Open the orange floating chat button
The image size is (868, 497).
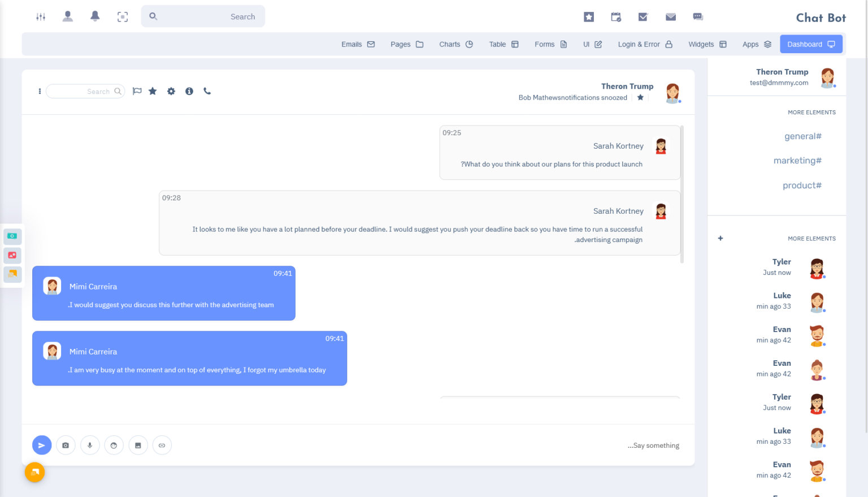[34, 472]
